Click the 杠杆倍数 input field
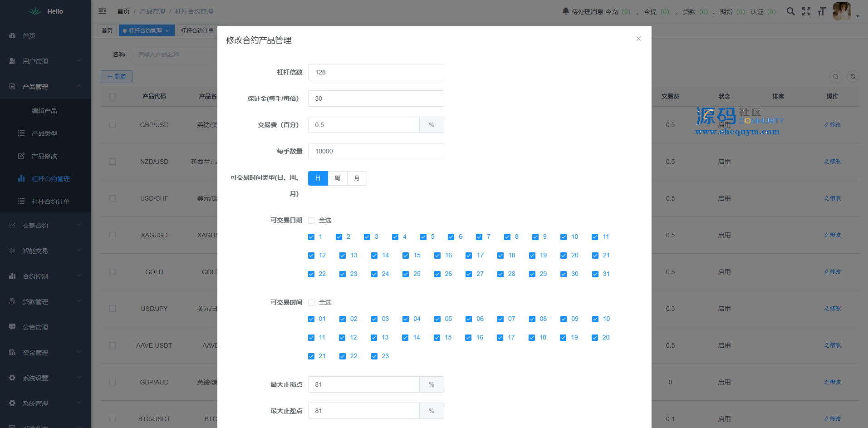 click(376, 72)
